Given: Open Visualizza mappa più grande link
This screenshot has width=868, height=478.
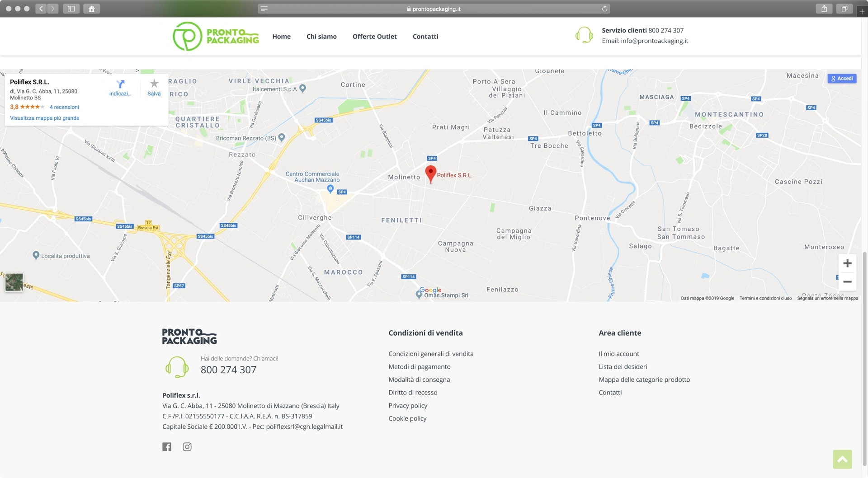Looking at the screenshot, I should tap(44, 118).
